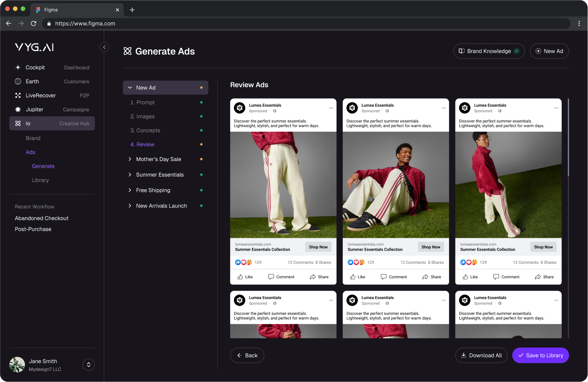Open more options on the third top-row ad card
Screen dimensions: 588x382
556,108
